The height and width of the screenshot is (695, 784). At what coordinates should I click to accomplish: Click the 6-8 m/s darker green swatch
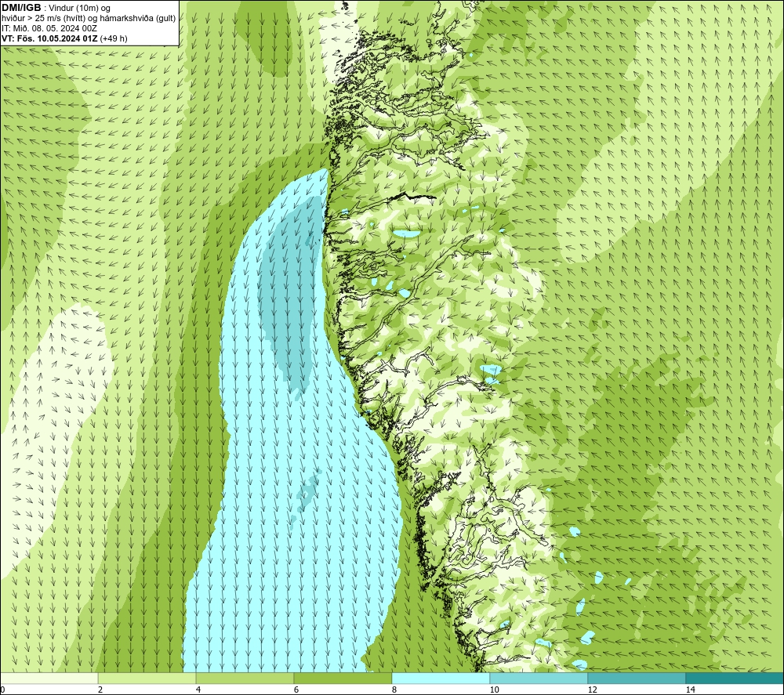pos(343,679)
